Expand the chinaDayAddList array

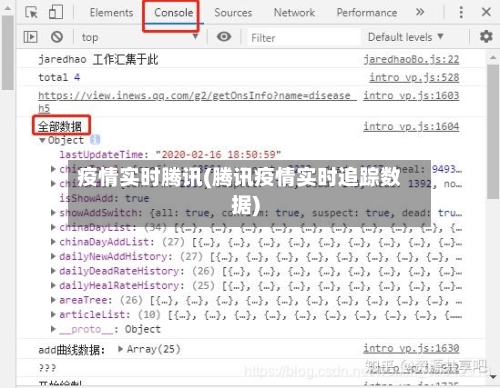coord(53,242)
